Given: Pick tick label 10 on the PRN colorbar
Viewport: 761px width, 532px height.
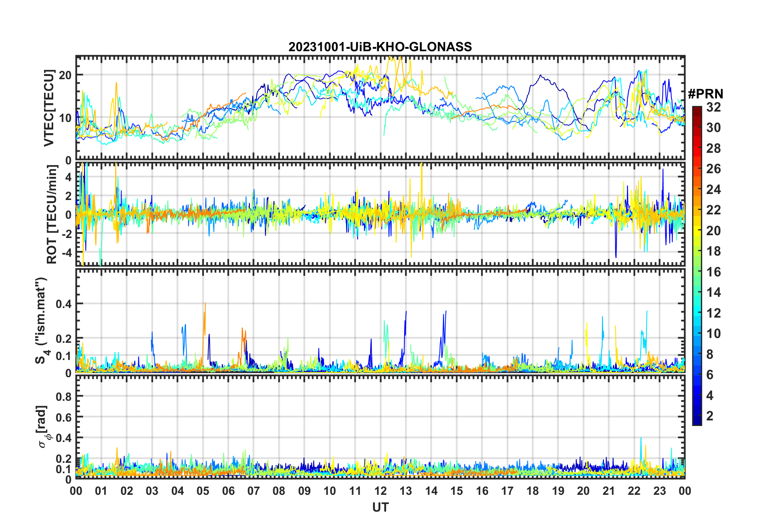Looking at the screenshot, I should coord(714,334).
